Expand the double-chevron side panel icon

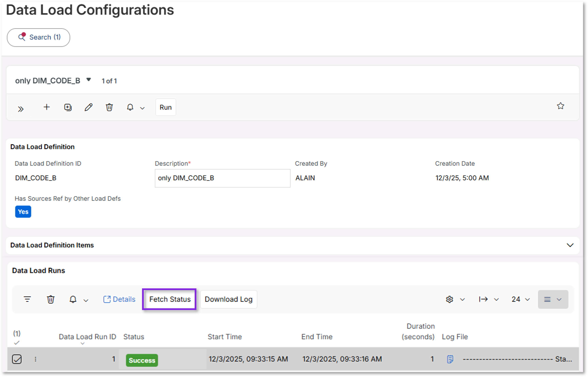pos(21,109)
